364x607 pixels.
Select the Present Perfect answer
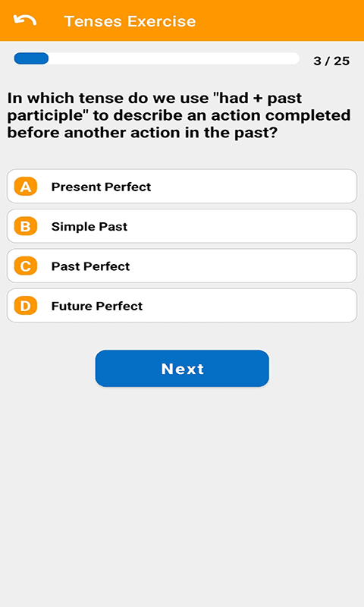182,186
